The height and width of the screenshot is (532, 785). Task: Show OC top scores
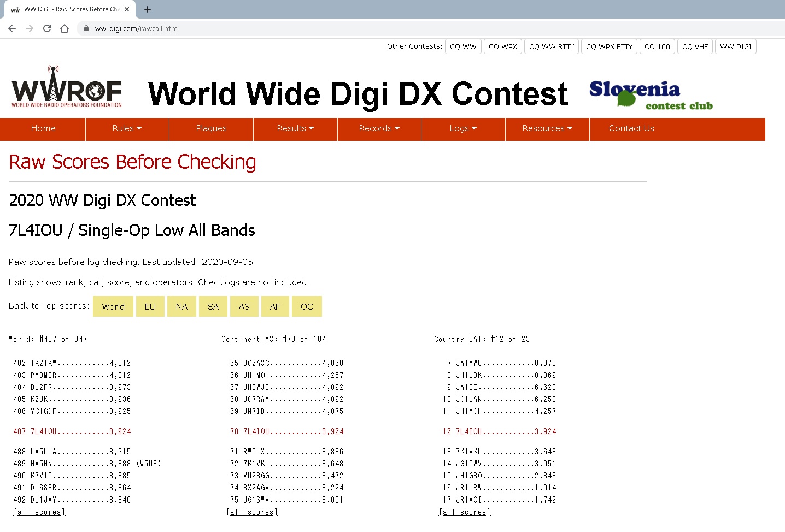tap(307, 306)
